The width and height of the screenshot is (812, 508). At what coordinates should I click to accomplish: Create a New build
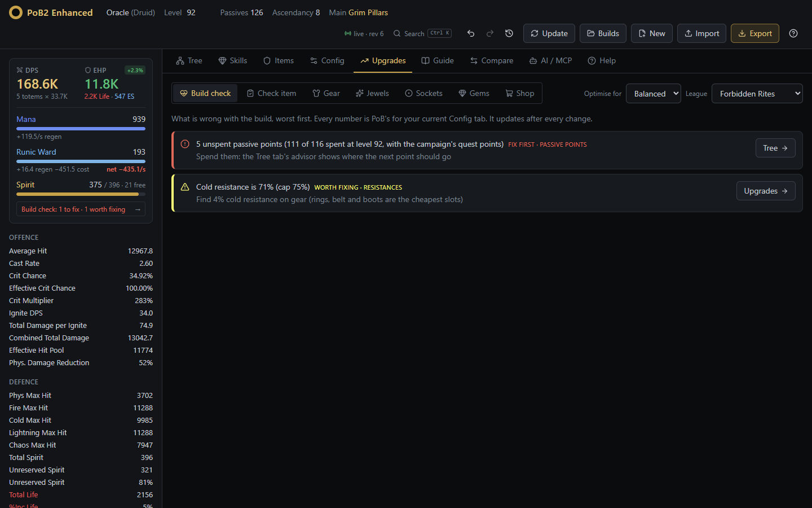(651, 33)
